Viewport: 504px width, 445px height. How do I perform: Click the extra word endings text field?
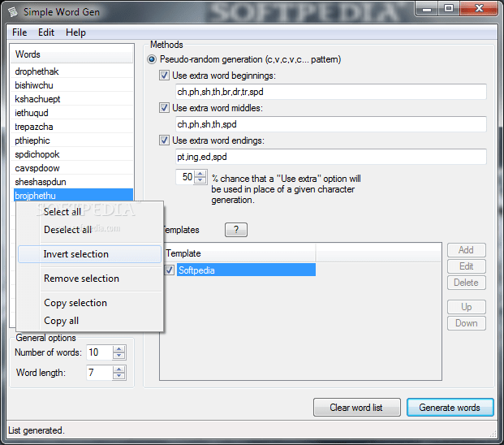tap(331, 157)
